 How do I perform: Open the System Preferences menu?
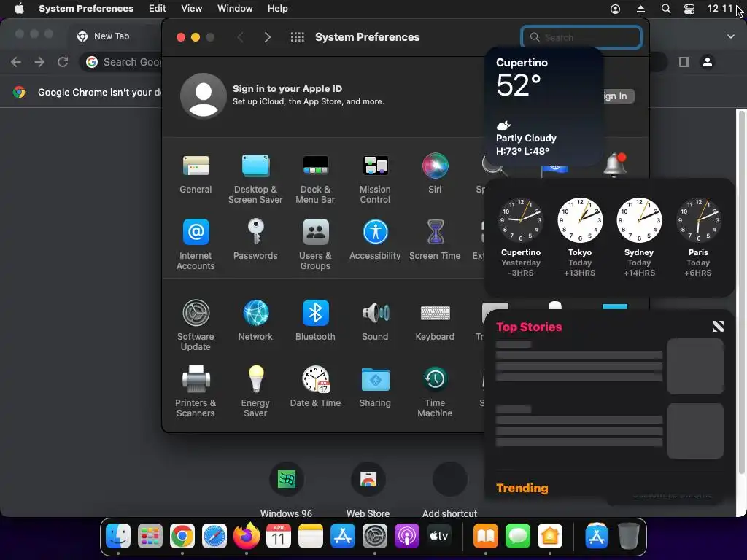pos(86,9)
